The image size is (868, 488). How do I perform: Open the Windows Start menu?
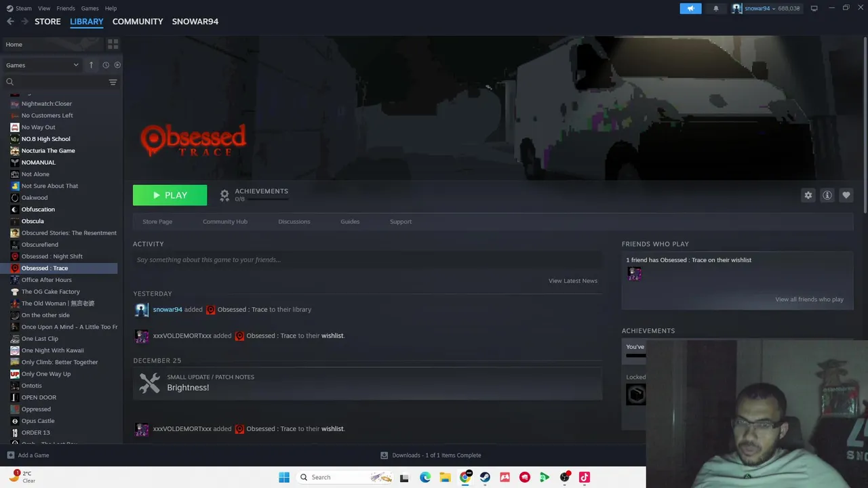pyautogui.click(x=284, y=477)
